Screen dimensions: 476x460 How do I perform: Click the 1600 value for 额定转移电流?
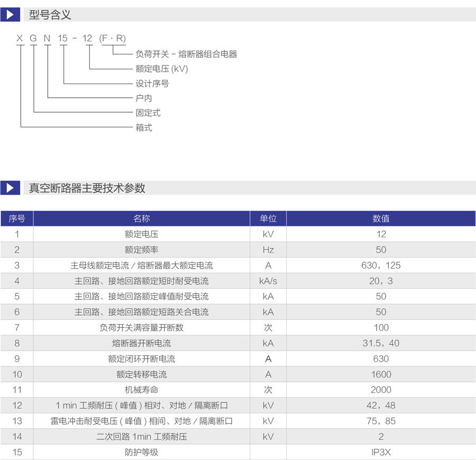[381, 374]
